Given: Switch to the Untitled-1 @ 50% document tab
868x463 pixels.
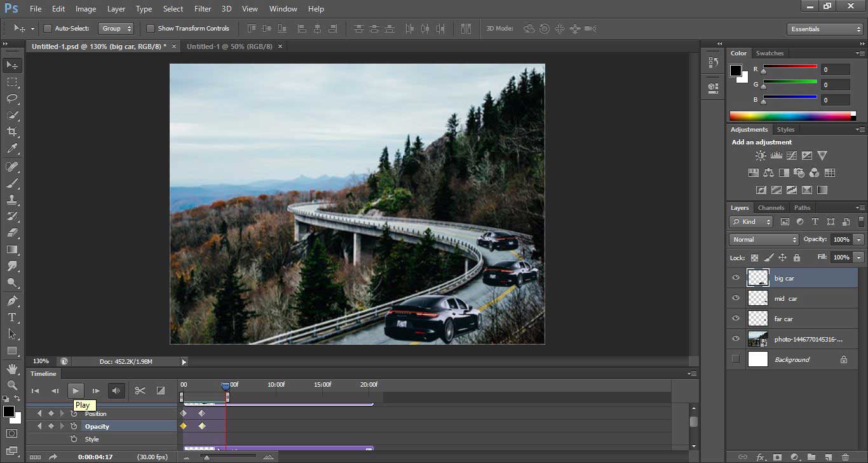Looking at the screenshot, I should [x=229, y=46].
